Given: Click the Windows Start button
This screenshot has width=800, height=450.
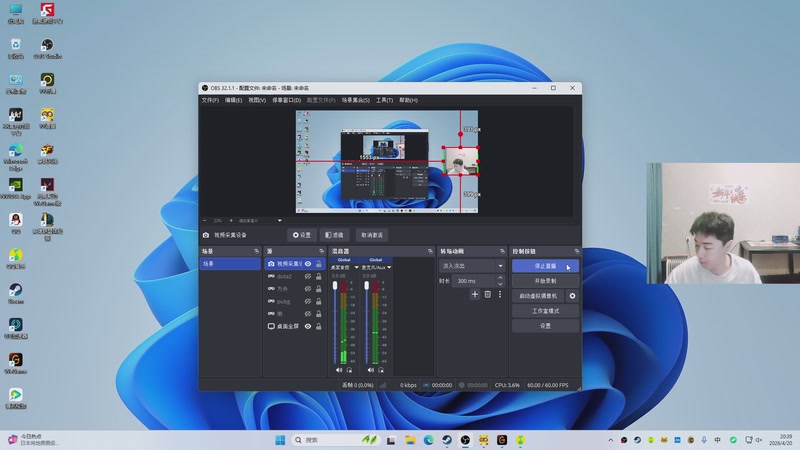Looking at the screenshot, I should (280, 440).
